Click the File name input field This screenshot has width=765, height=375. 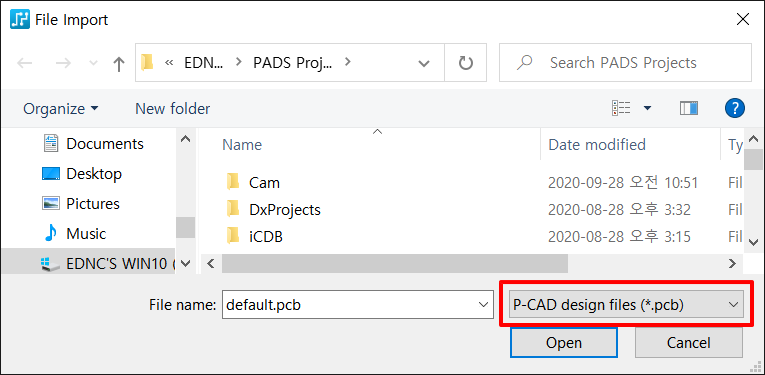pyautogui.click(x=358, y=305)
